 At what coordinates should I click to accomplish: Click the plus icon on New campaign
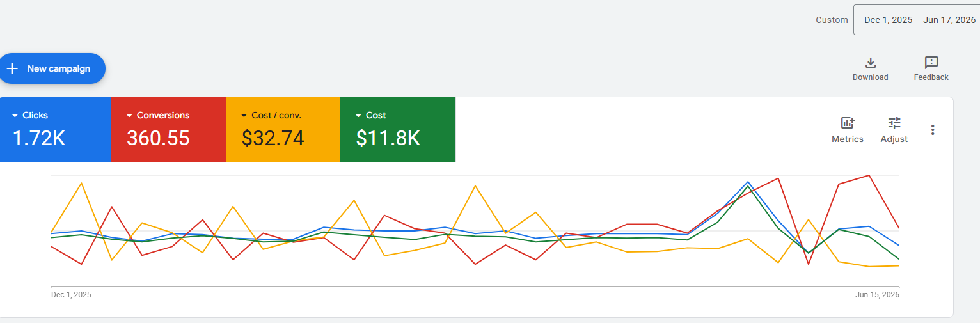click(12, 68)
